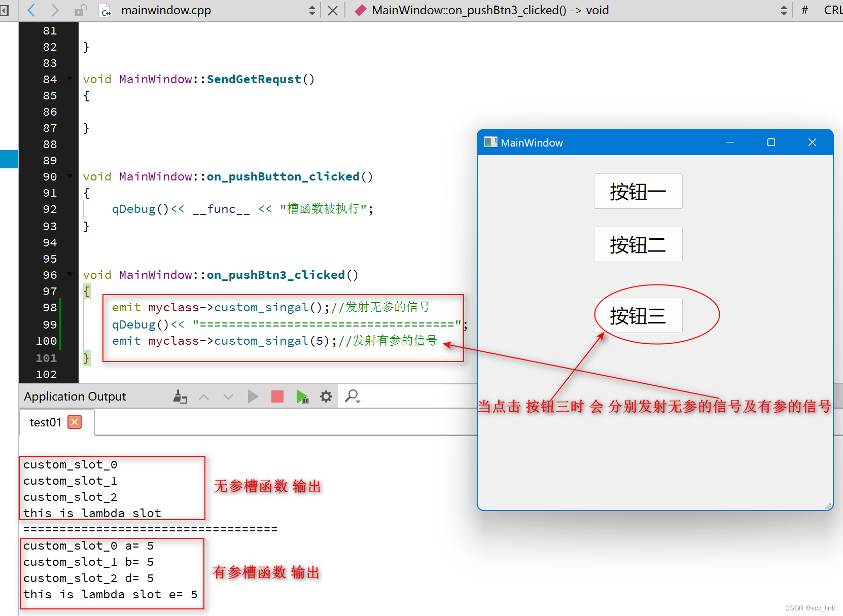Image resolution: width=843 pixels, height=616 pixels.
Task: Clear the Application Output pane
Action: pos(180,396)
